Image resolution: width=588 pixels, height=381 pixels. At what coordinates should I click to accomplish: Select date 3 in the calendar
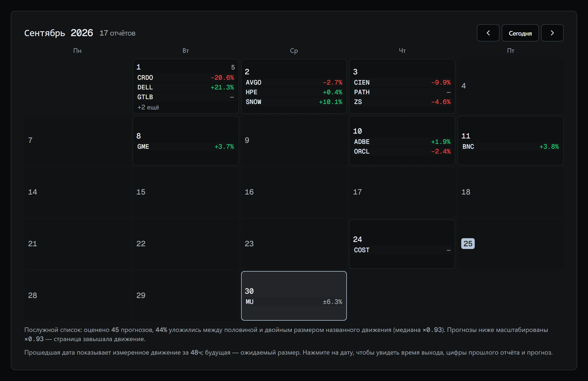click(x=355, y=72)
